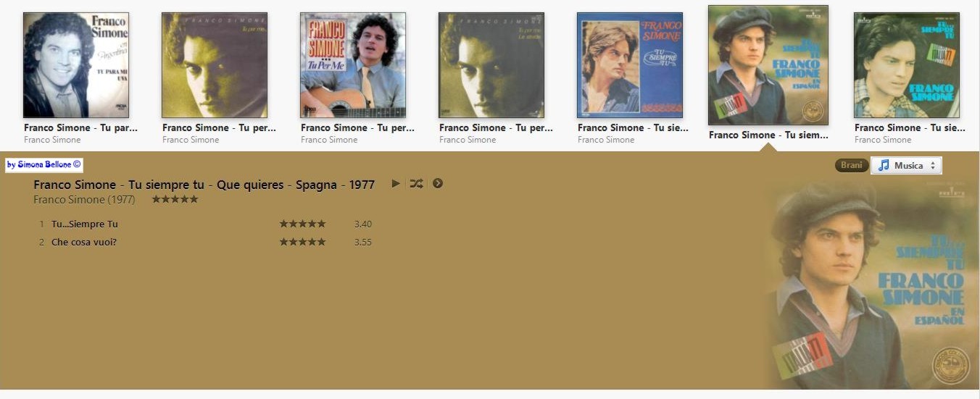Image resolution: width=980 pixels, height=399 pixels.
Task: Click the music note icon in Musica selector
Action: pos(884,165)
